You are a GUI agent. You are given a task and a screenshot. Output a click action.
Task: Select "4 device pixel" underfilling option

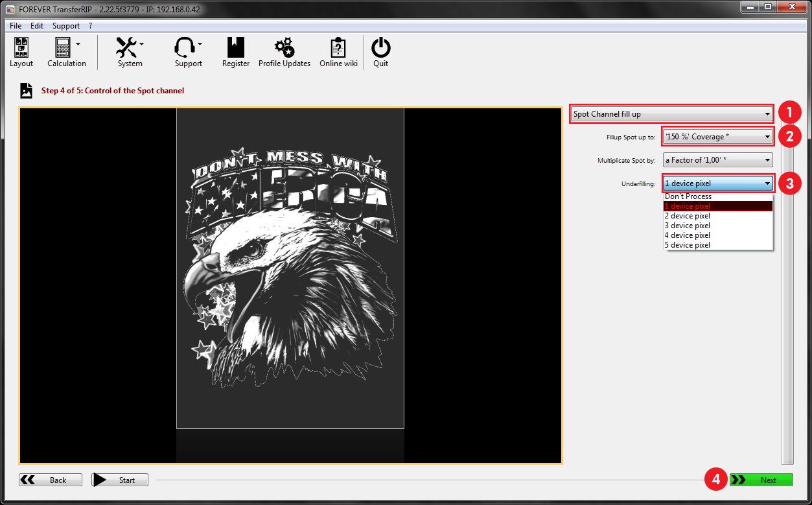(x=718, y=235)
